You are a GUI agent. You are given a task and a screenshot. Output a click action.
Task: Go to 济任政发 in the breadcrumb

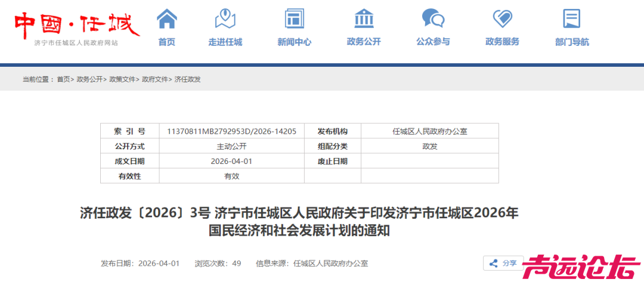click(x=188, y=80)
